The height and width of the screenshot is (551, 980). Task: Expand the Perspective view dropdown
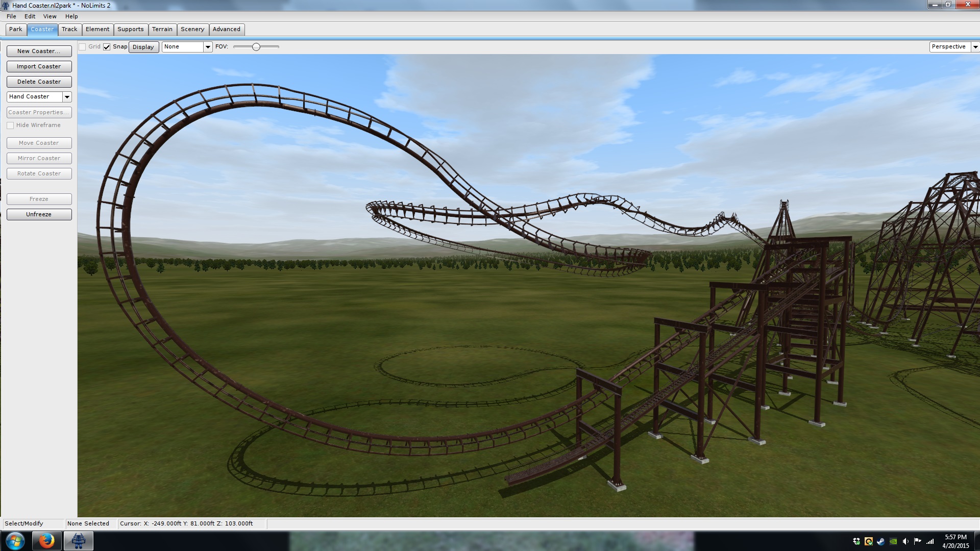click(975, 47)
